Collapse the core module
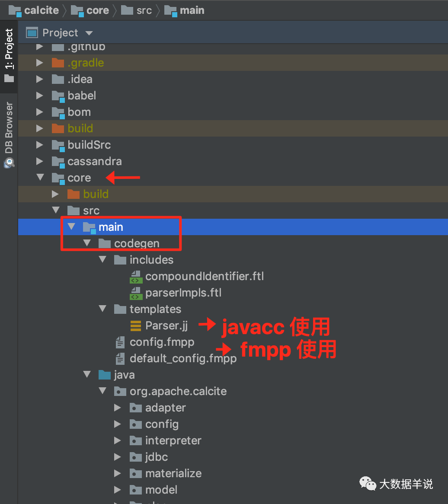Viewport: 448px width, 504px height. (40, 177)
